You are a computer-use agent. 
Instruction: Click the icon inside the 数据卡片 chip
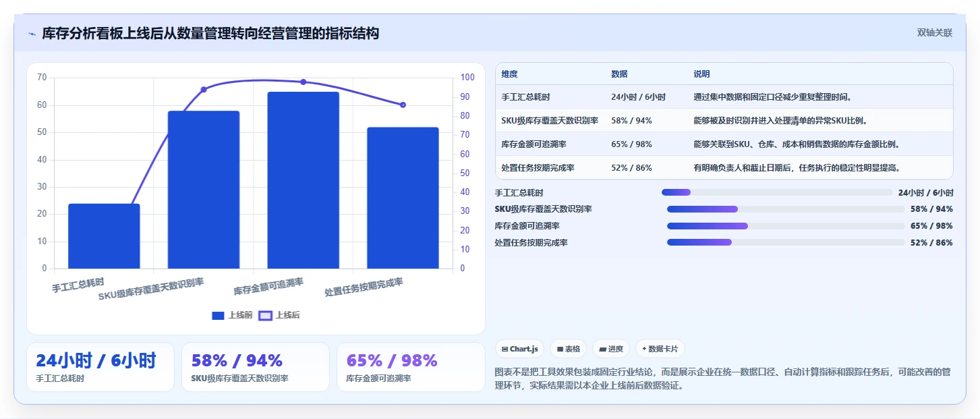pos(644,349)
